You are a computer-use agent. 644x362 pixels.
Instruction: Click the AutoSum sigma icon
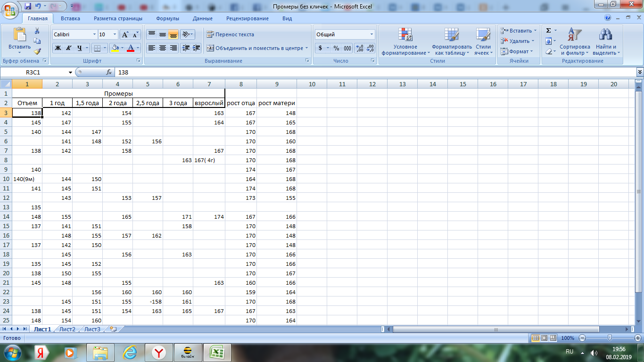coord(548,31)
